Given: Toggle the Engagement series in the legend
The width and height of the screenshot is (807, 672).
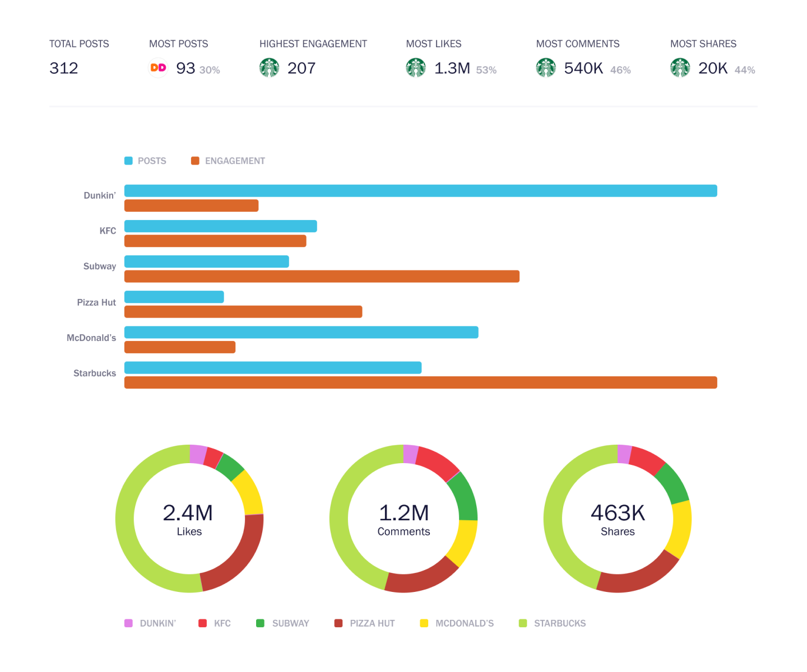Looking at the screenshot, I should (x=228, y=161).
